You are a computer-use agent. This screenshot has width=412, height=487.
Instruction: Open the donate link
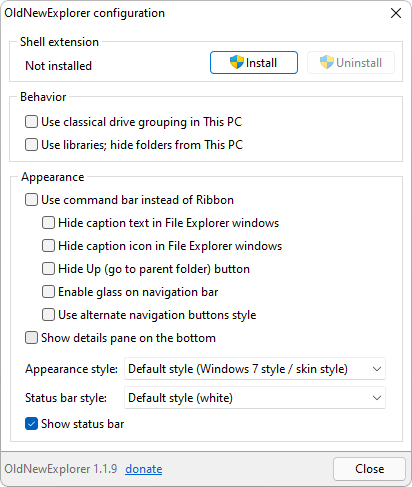pyautogui.click(x=144, y=469)
